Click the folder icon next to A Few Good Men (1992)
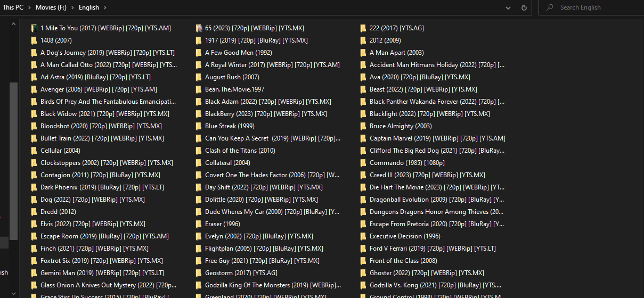The height and width of the screenshot is (298, 644). pyautogui.click(x=199, y=53)
